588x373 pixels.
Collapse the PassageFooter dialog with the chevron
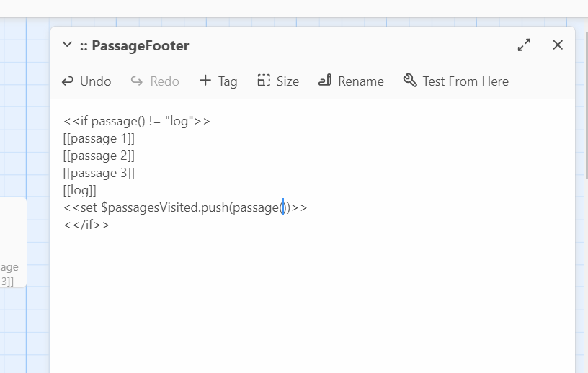click(x=67, y=45)
